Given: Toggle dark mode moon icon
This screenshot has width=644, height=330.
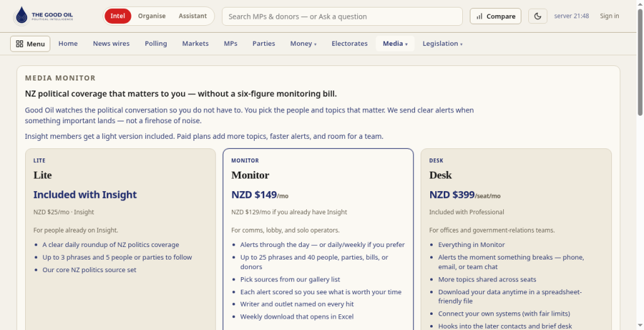Looking at the screenshot, I should click(x=538, y=16).
